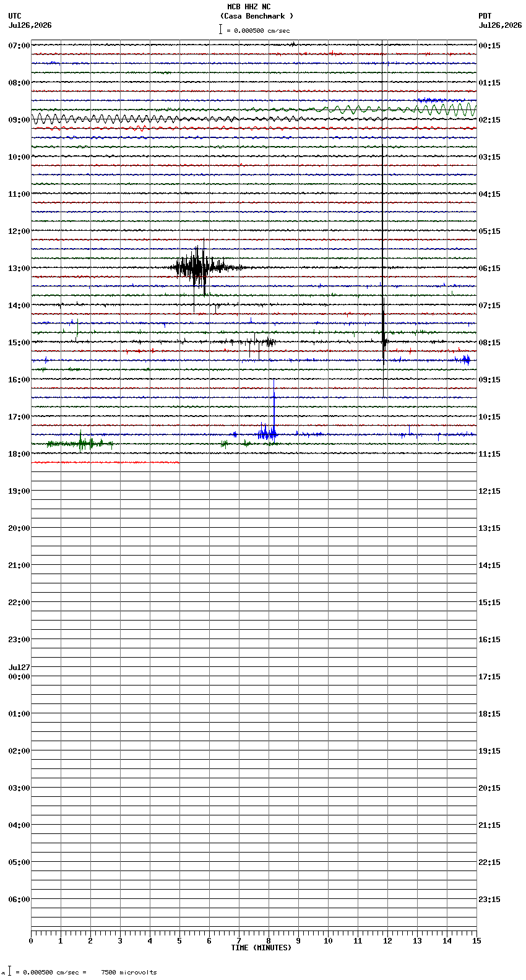Click the 5 minute axis tick label
This screenshot has height=980, width=526.
tap(179, 941)
